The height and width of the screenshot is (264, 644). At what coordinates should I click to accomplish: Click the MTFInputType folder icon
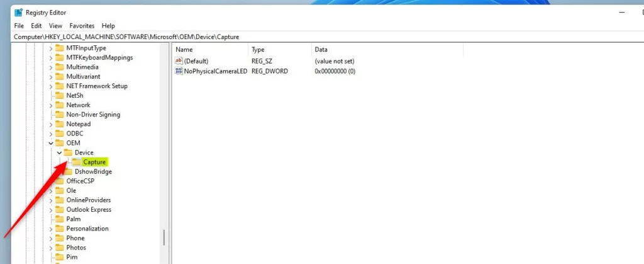click(x=60, y=48)
